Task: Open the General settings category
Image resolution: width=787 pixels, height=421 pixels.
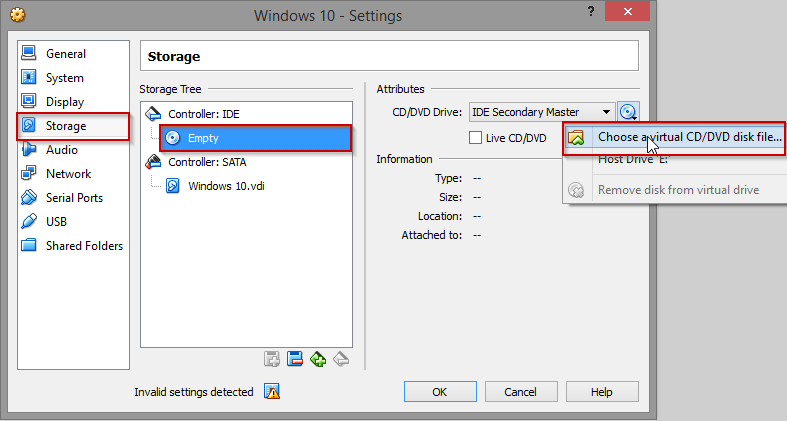Action: click(x=73, y=53)
